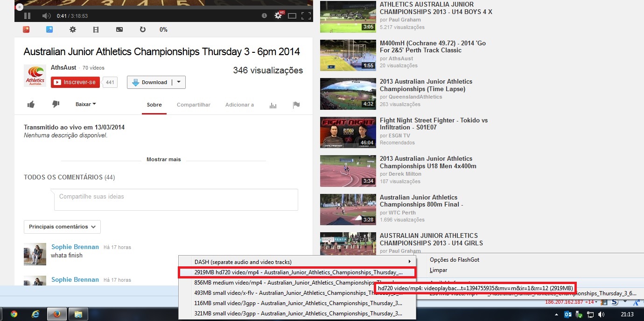The height and width of the screenshot is (321, 644).
Task: Click the taskbar clock showing 21:13
Action: (x=627, y=314)
